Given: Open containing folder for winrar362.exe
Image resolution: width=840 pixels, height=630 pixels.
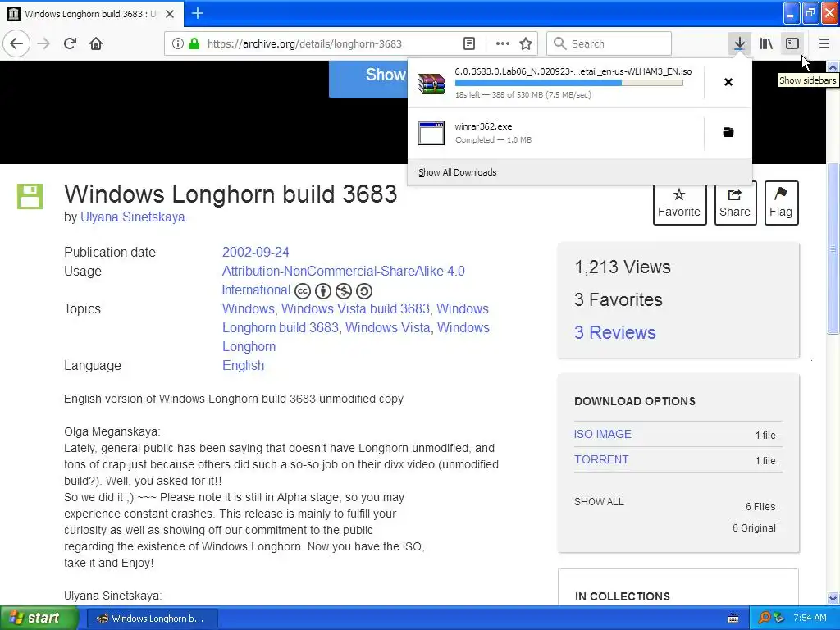Looking at the screenshot, I should tap(728, 132).
